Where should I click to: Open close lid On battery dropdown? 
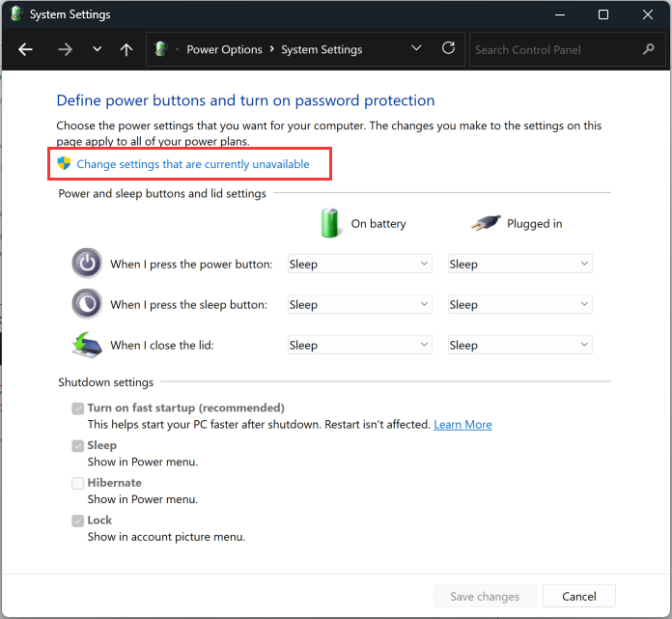point(359,345)
